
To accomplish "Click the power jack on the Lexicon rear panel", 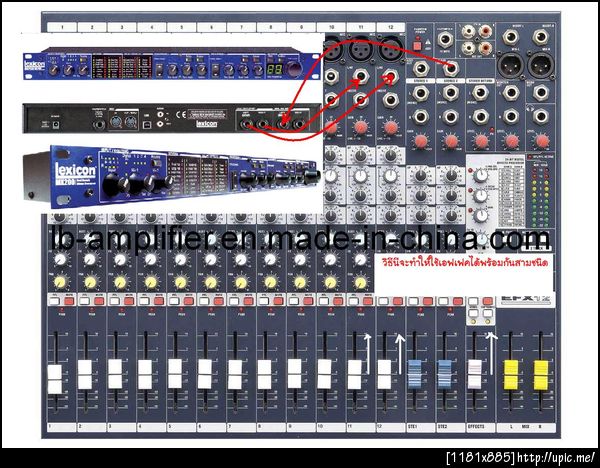I will (56, 124).
